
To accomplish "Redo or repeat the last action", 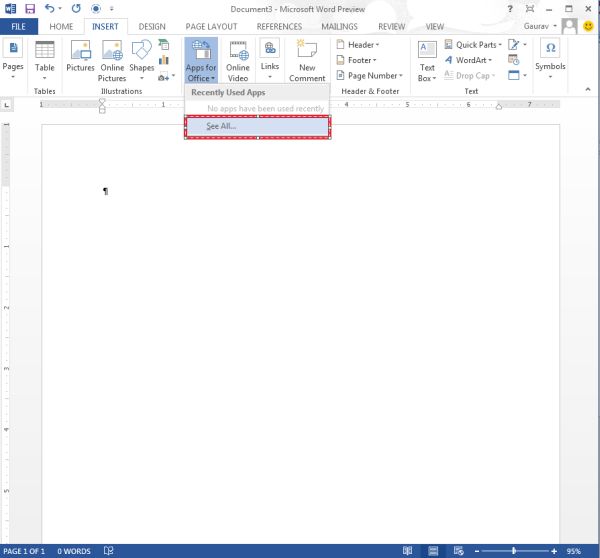I will click(76, 8).
